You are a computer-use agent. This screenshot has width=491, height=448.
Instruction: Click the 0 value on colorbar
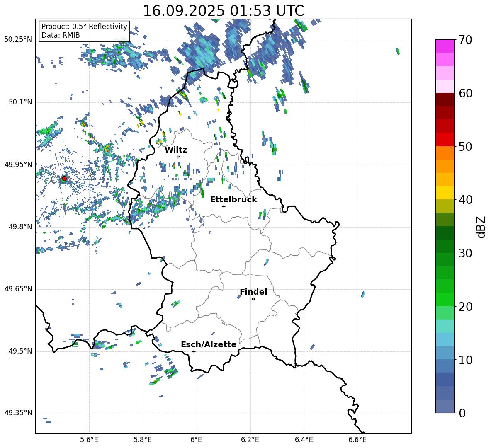point(462,413)
